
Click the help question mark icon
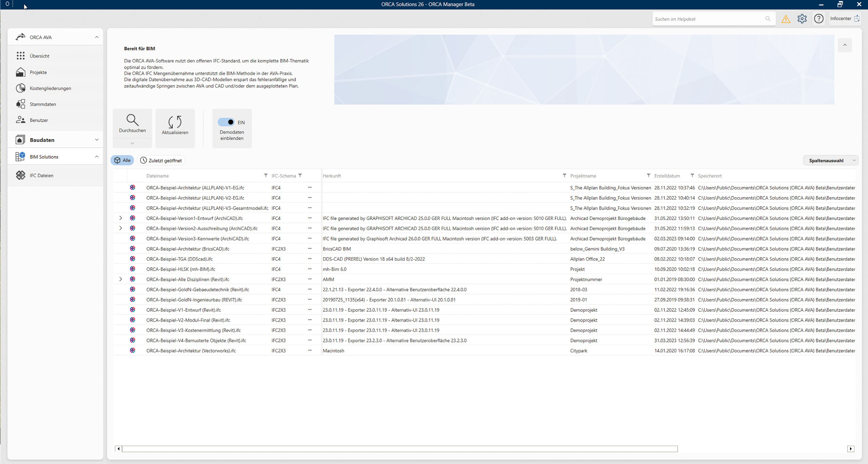818,19
